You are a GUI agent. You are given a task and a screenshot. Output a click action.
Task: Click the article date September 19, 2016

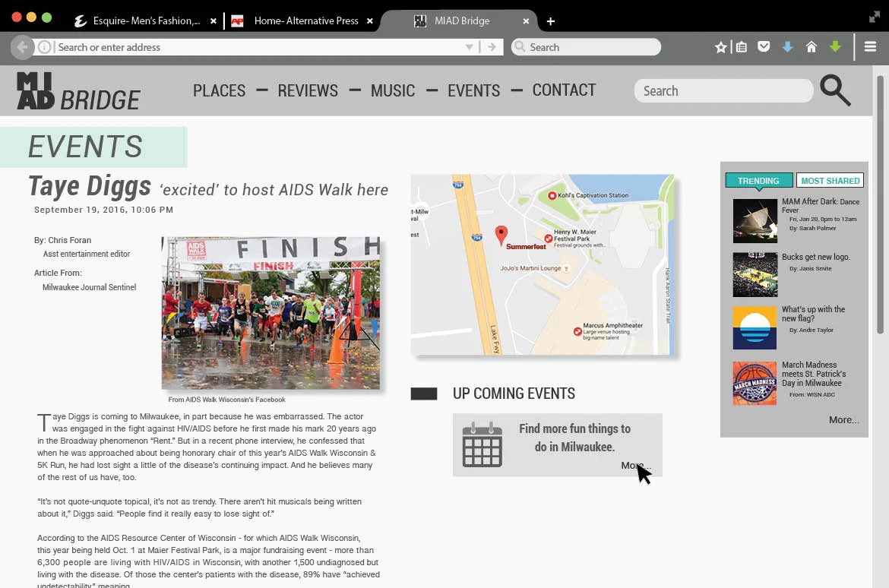pyautogui.click(x=104, y=210)
